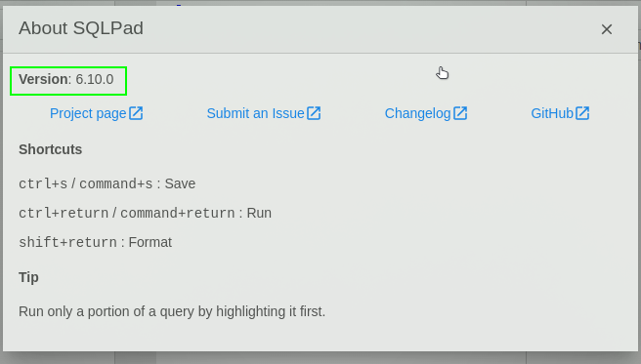Viewport: 641px width, 364px height.
Task: Click external-link icon beside Project page
Action: click(136, 113)
